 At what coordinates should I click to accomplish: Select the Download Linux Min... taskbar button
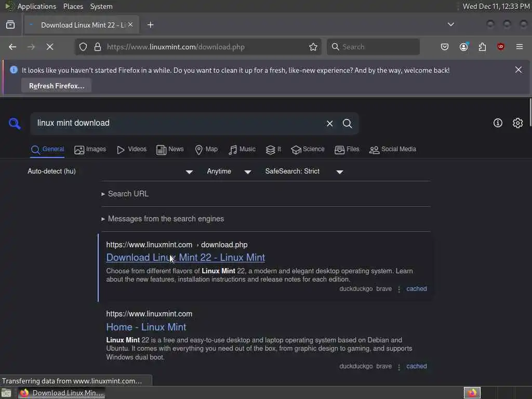coord(62,393)
